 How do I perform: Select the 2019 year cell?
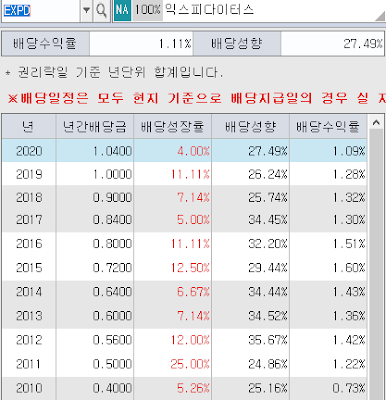29,174
